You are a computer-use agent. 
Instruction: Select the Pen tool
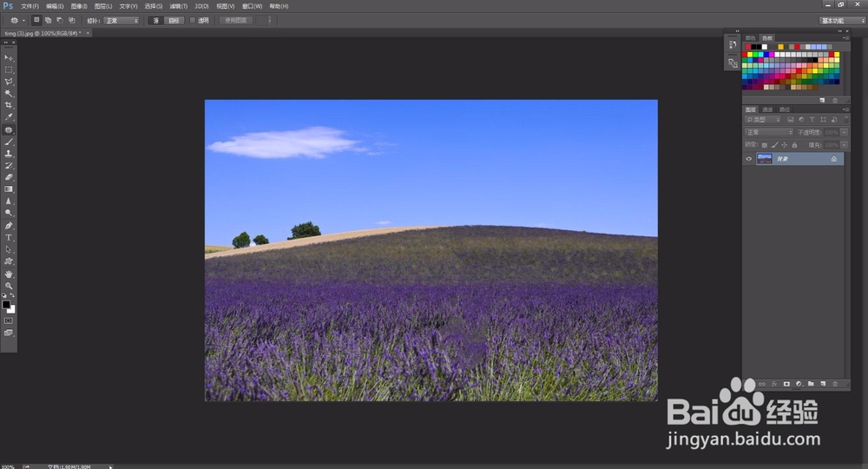pos(9,225)
